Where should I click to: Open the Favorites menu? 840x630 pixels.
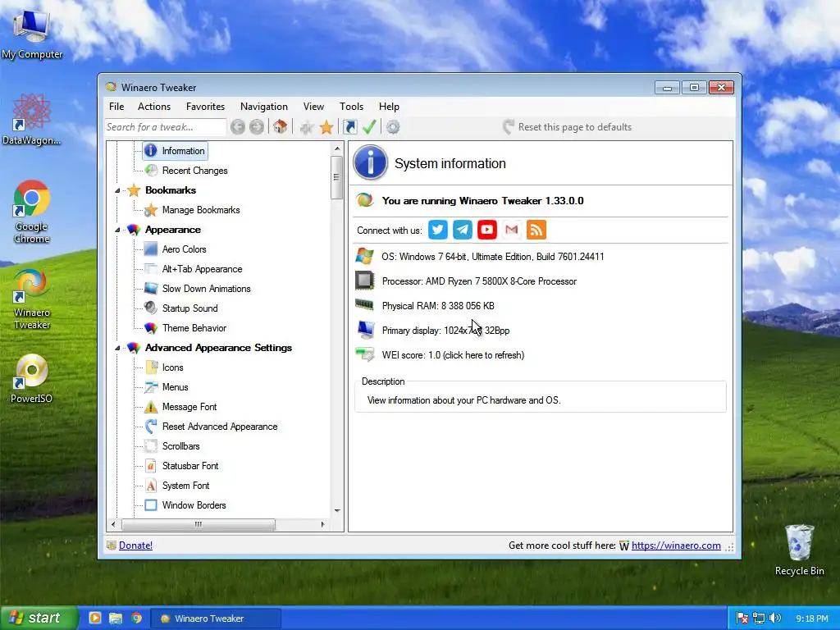(x=205, y=107)
